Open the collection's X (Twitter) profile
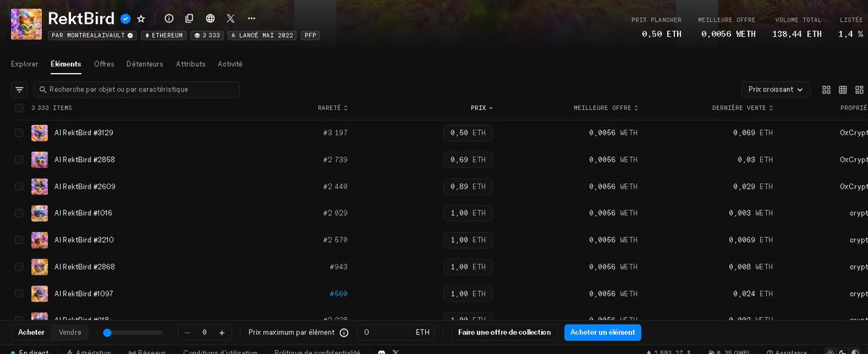This screenshot has height=354, width=868. coord(230,18)
